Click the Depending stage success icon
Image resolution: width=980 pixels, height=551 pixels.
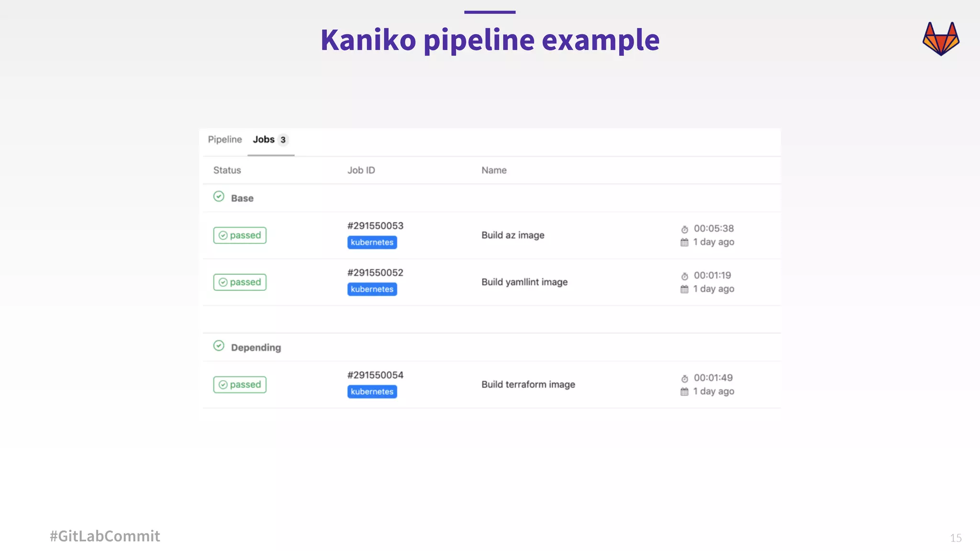tap(219, 346)
